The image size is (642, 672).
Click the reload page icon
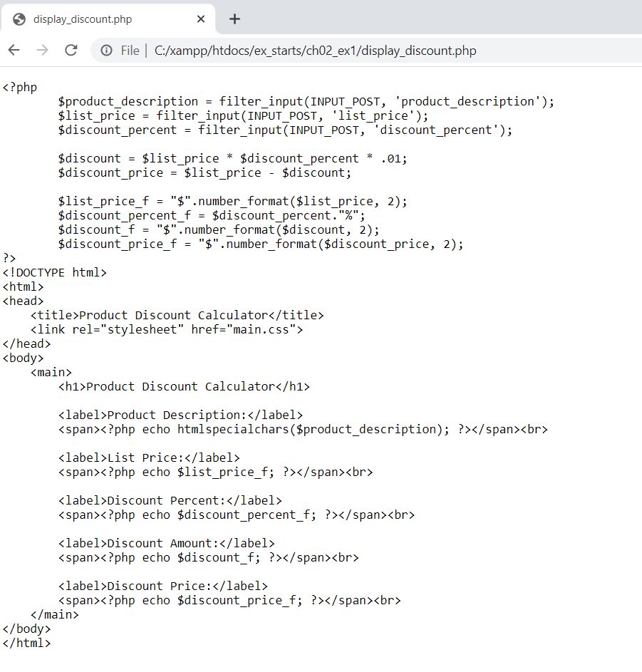point(71,51)
